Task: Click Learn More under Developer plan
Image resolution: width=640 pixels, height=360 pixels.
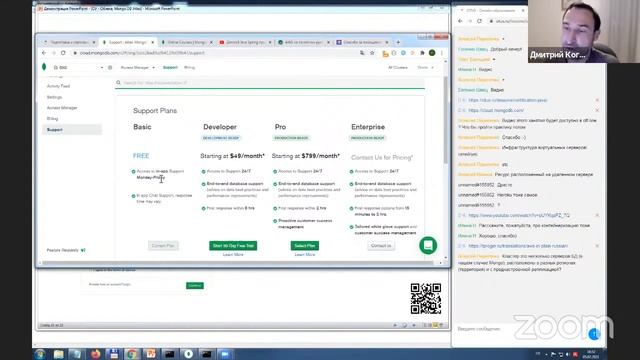Action: click(x=233, y=255)
